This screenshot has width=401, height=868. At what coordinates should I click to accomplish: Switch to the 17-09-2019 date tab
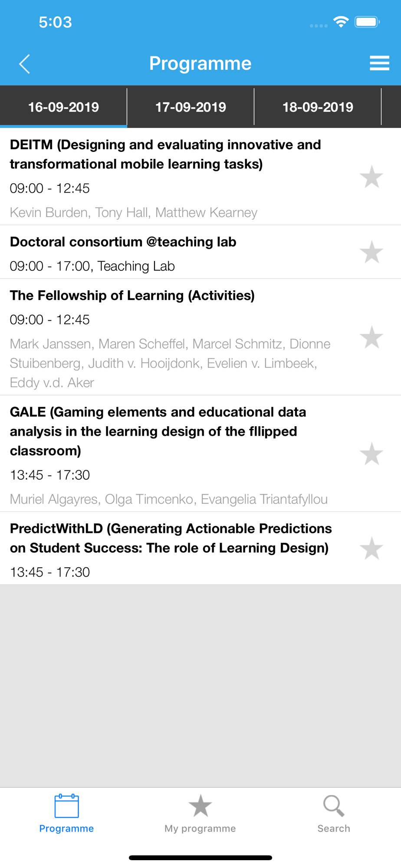(x=191, y=107)
